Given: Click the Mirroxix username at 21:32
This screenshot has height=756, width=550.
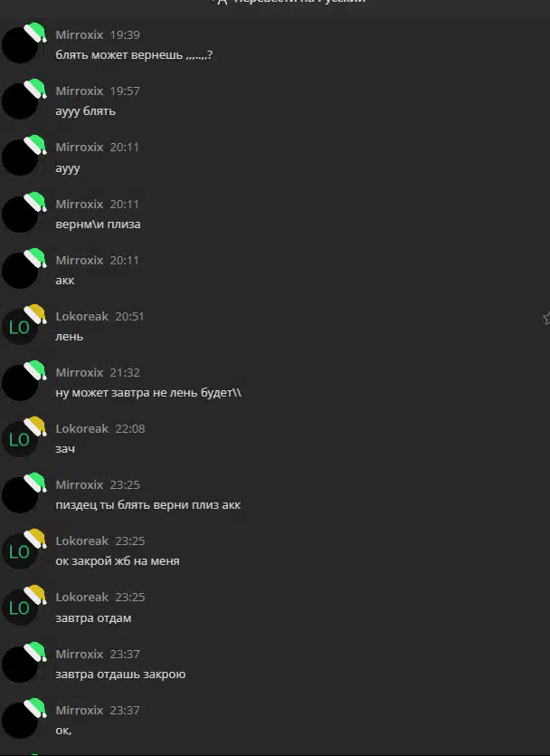Looking at the screenshot, I should [x=80, y=372].
